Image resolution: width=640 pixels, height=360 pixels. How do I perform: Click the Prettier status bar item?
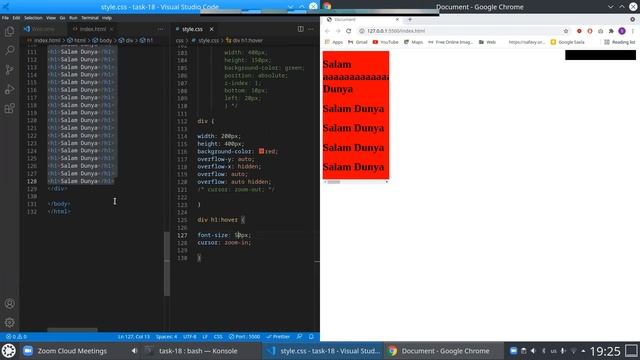(x=278, y=337)
